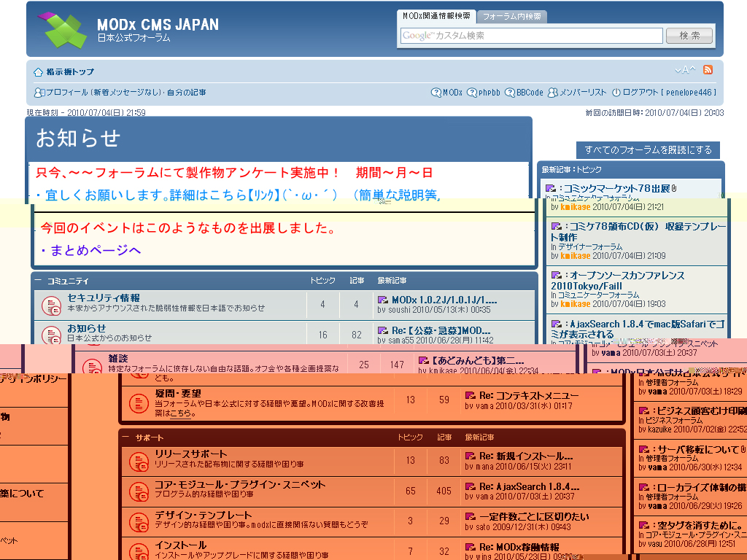Focus the Google カスタム検索 input field
Image resolution: width=747 pixels, height=560 pixels.
pos(531,36)
